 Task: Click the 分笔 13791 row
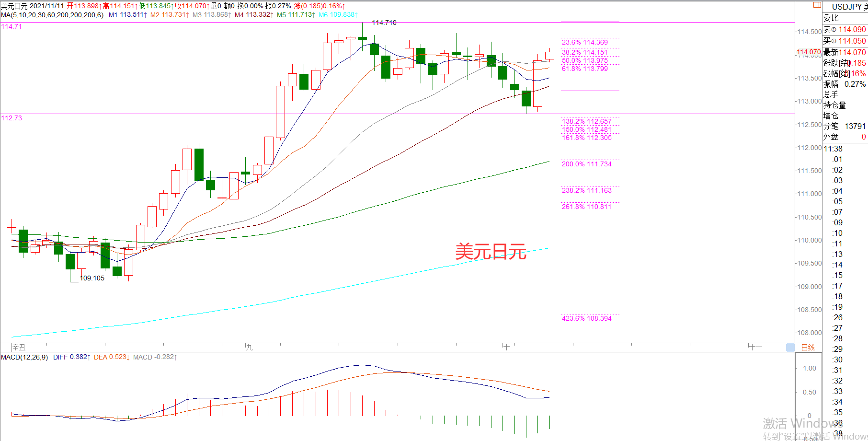(845, 127)
